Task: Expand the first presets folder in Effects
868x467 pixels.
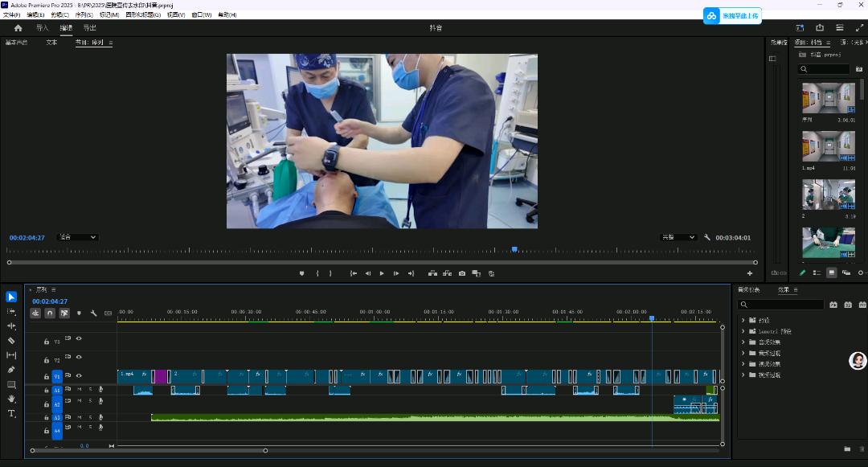Action: [x=743, y=320]
